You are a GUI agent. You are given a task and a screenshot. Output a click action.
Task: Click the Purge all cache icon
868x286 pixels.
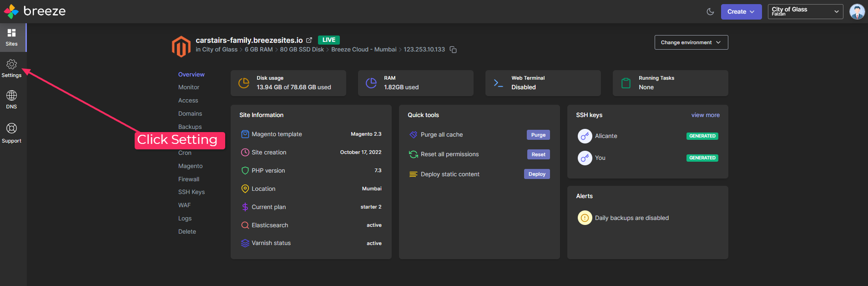(x=414, y=135)
